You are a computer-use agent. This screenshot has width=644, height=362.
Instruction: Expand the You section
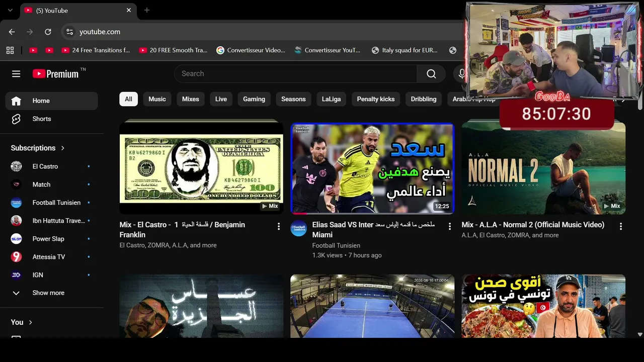(x=22, y=322)
